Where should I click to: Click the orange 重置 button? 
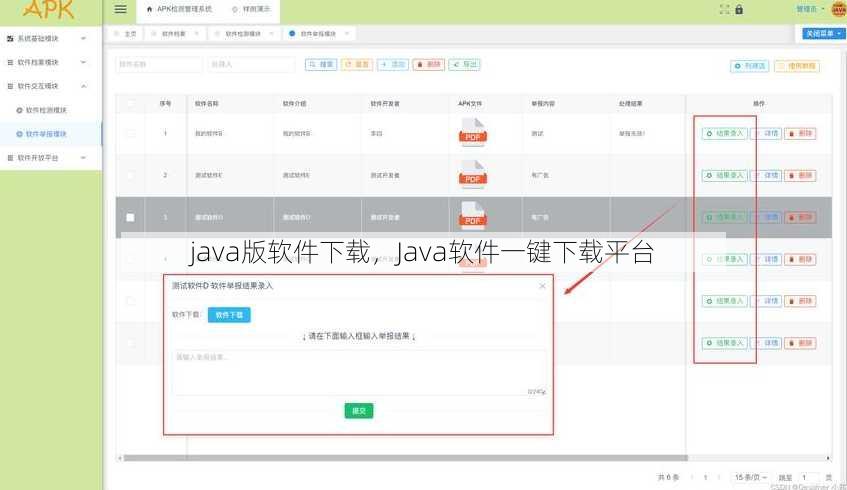[357, 64]
